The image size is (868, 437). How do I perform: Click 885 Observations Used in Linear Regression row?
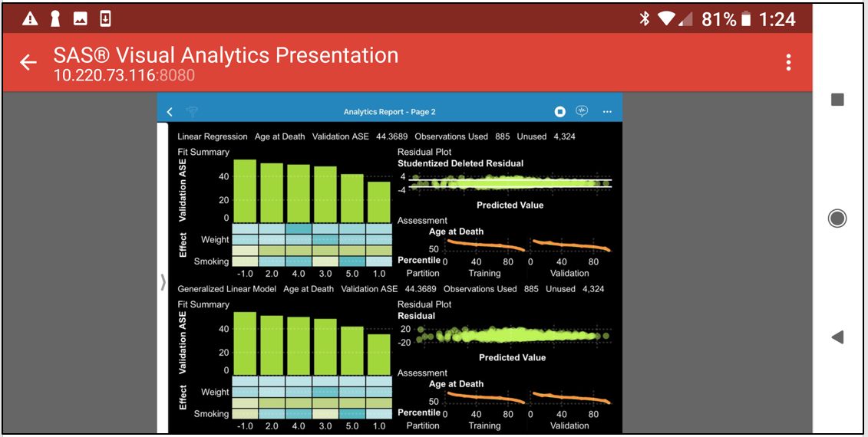tap(502, 136)
